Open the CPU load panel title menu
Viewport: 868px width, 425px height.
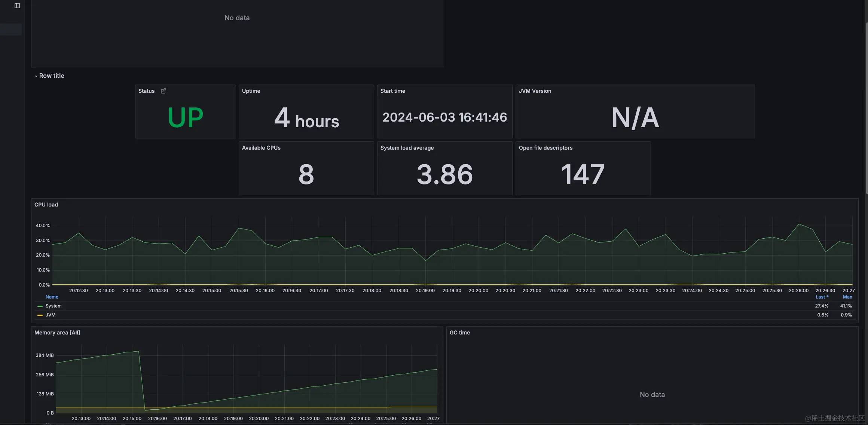(46, 205)
